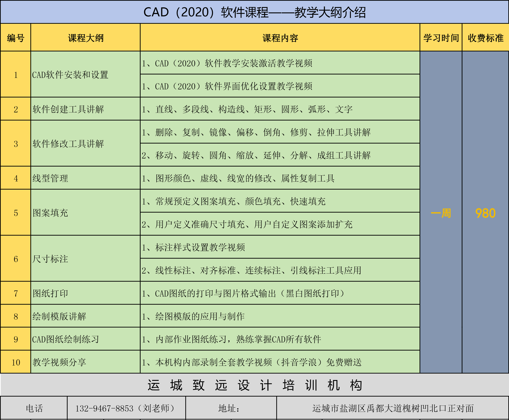Click the 教学视频分享 cell
This screenshot has height=420, width=509.
[59, 362]
